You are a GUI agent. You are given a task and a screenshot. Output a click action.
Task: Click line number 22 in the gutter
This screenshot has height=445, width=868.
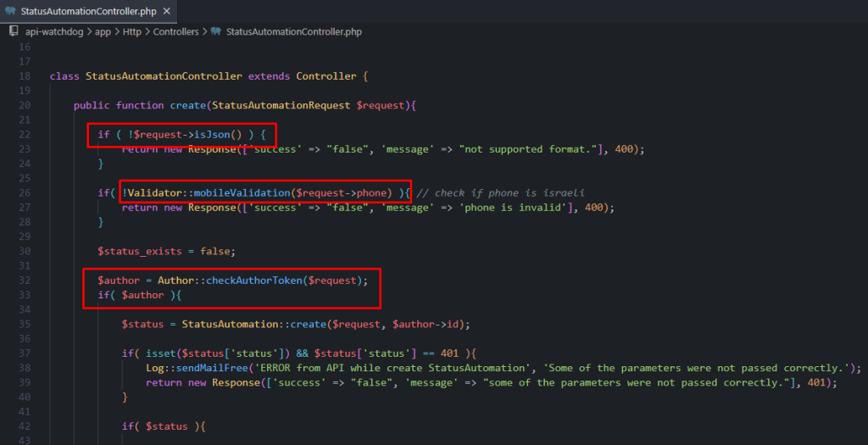[x=24, y=134]
